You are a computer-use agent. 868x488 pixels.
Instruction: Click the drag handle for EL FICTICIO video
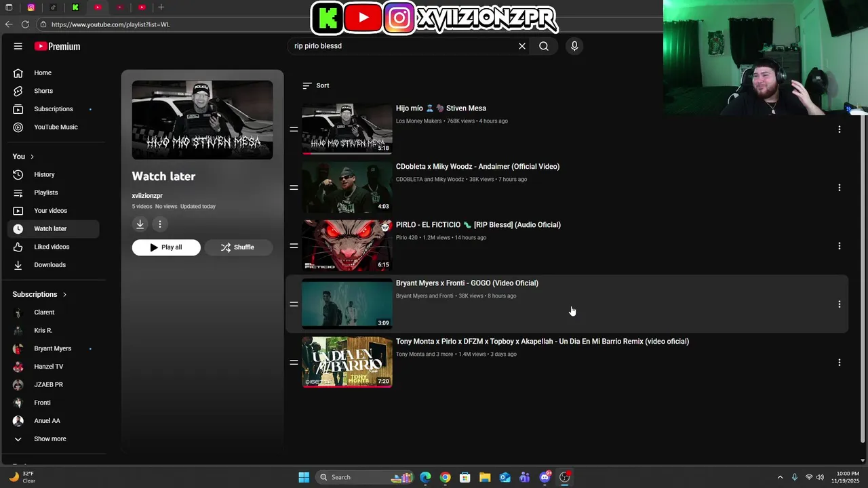pos(294,245)
